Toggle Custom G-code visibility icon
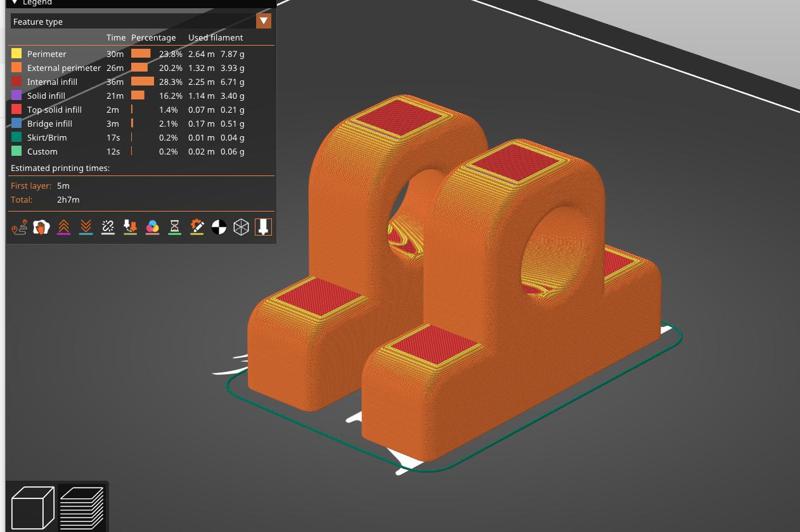The width and height of the screenshot is (800, 532). point(197,226)
